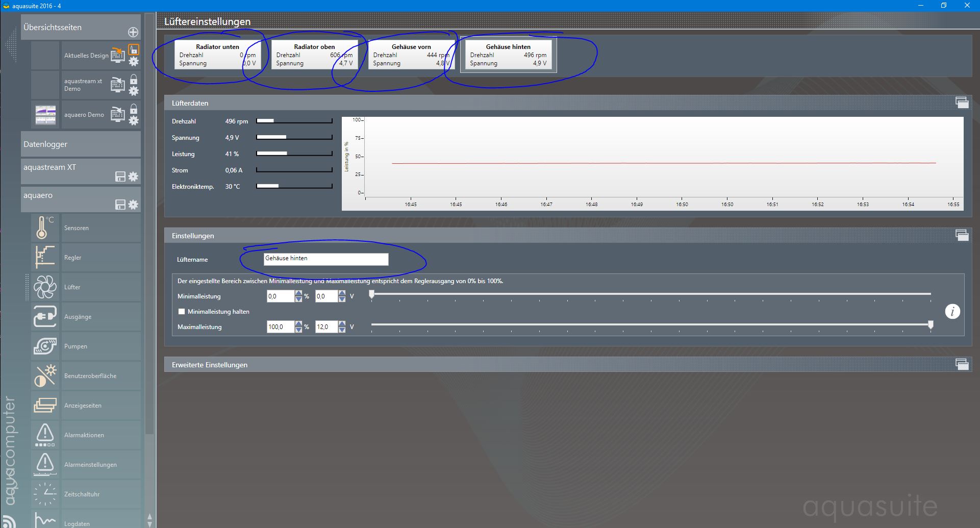
Task: Toggle the lock on Aktuelles Design
Action: 134,49
